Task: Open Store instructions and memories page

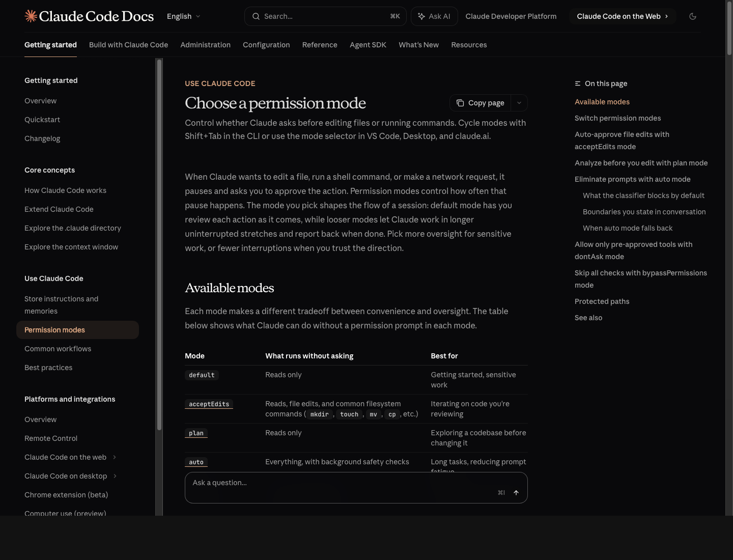Action: (x=61, y=305)
